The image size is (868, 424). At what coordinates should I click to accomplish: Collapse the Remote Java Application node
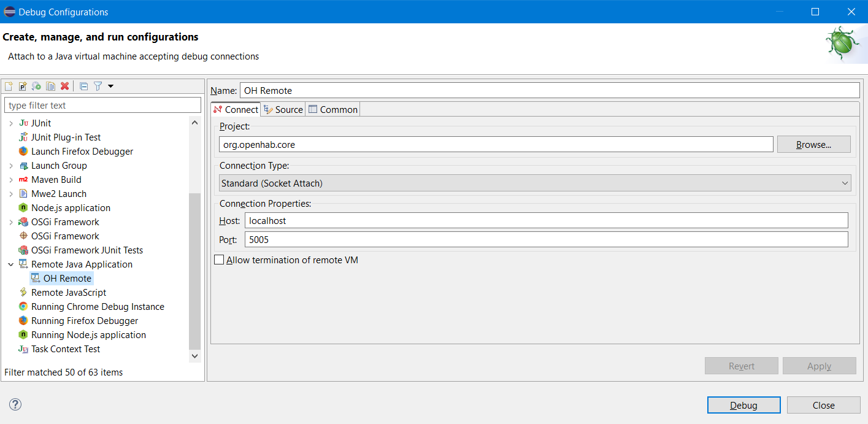tap(11, 264)
